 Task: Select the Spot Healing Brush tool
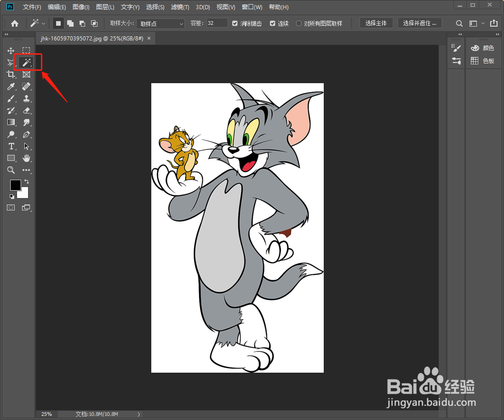tap(26, 86)
